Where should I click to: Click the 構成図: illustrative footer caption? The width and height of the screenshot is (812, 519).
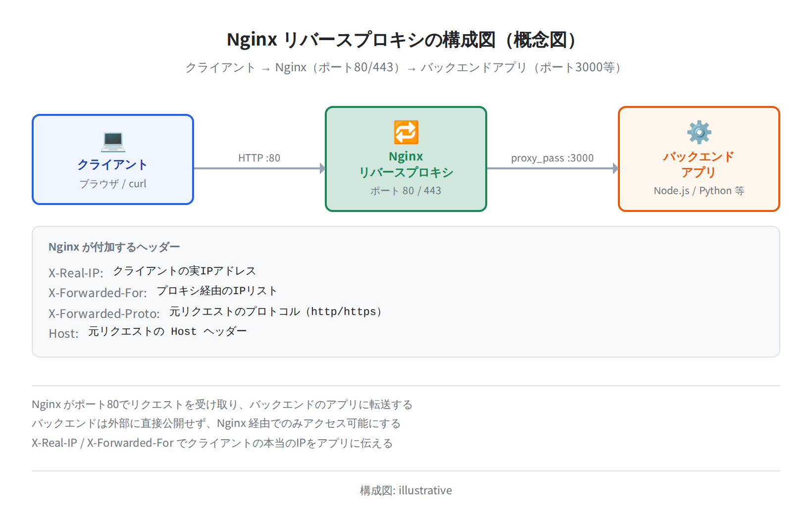click(x=406, y=490)
